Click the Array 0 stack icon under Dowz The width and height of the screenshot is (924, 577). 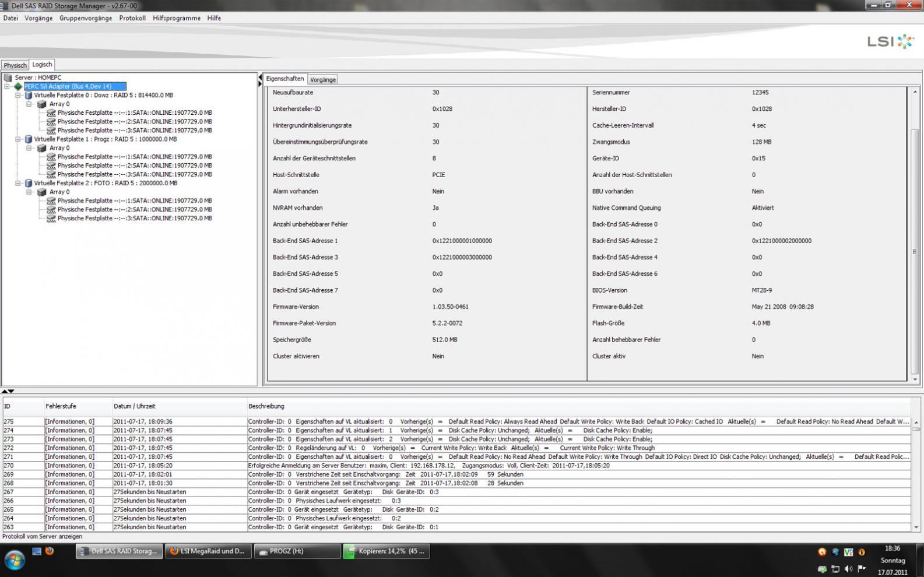click(x=42, y=104)
